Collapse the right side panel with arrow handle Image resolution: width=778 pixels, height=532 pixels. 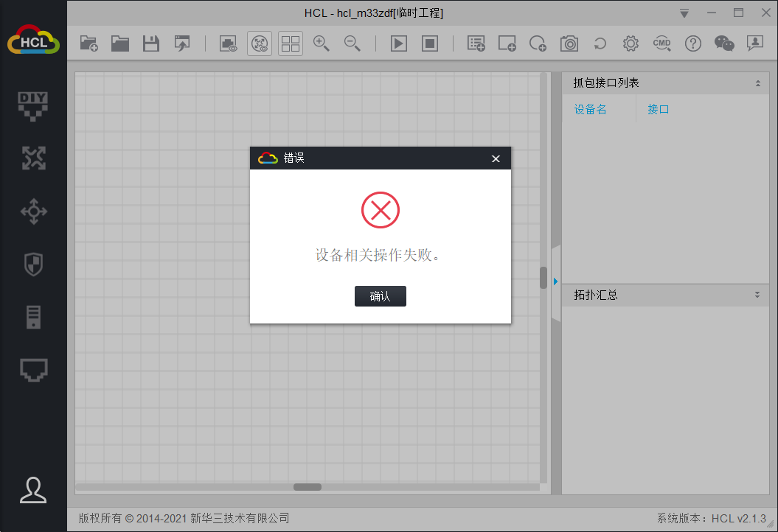coord(555,281)
